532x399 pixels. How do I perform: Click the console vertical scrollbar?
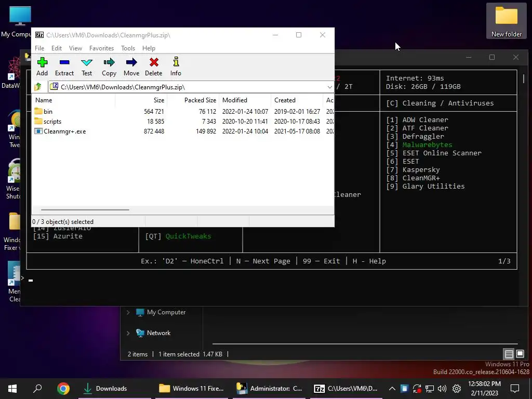pos(524,79)
